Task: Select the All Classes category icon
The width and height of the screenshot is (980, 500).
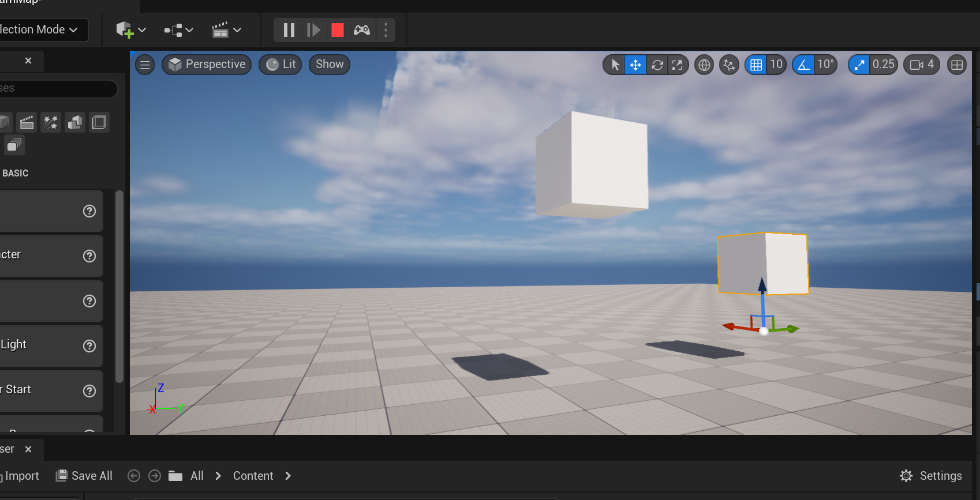Action: point(14,144)
